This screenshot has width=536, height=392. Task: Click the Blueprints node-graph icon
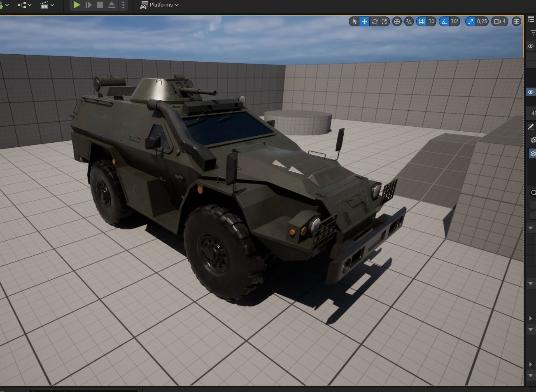[22, 5]
